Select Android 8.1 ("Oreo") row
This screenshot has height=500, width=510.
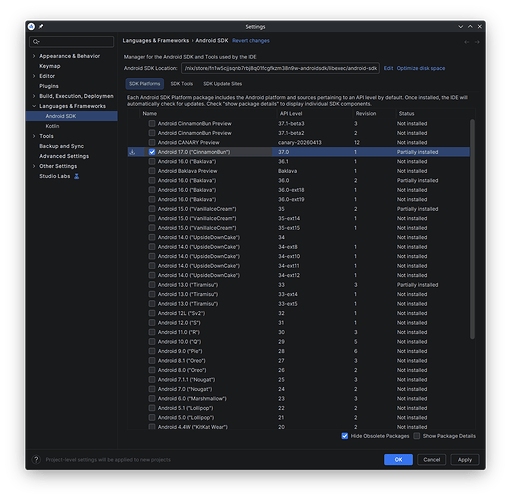point(299,361)
